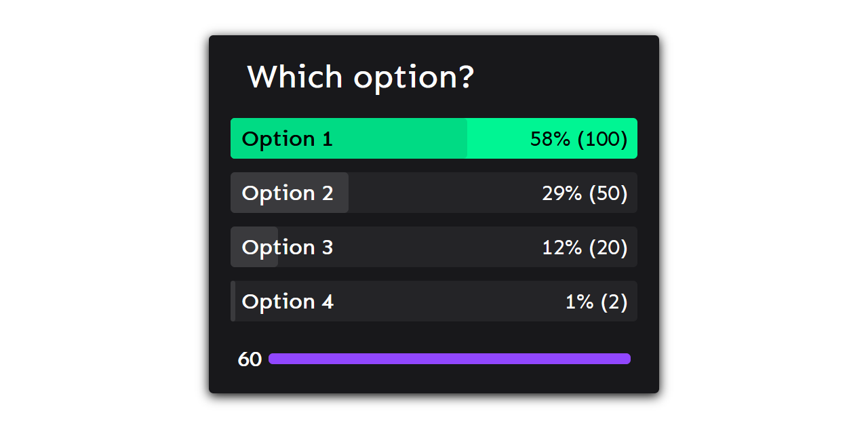Vote for Option 3

point(434,247)
